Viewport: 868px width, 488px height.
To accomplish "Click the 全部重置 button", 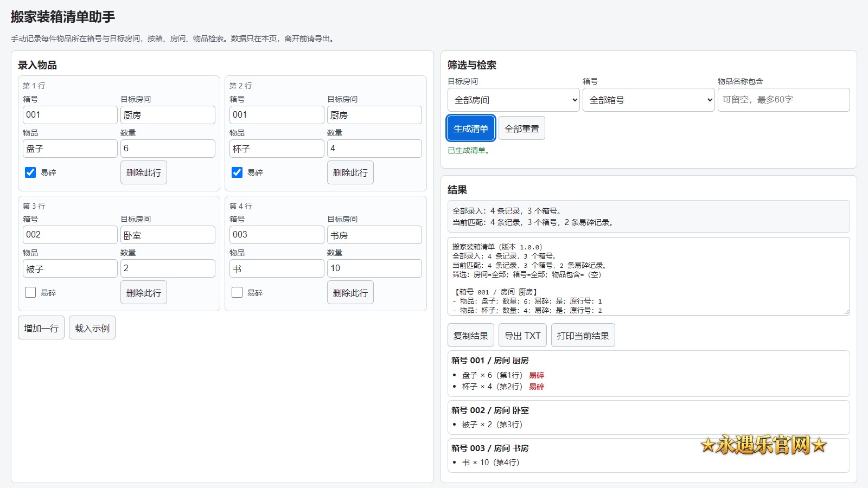I will pyautogui.click(x=522, y=129).
